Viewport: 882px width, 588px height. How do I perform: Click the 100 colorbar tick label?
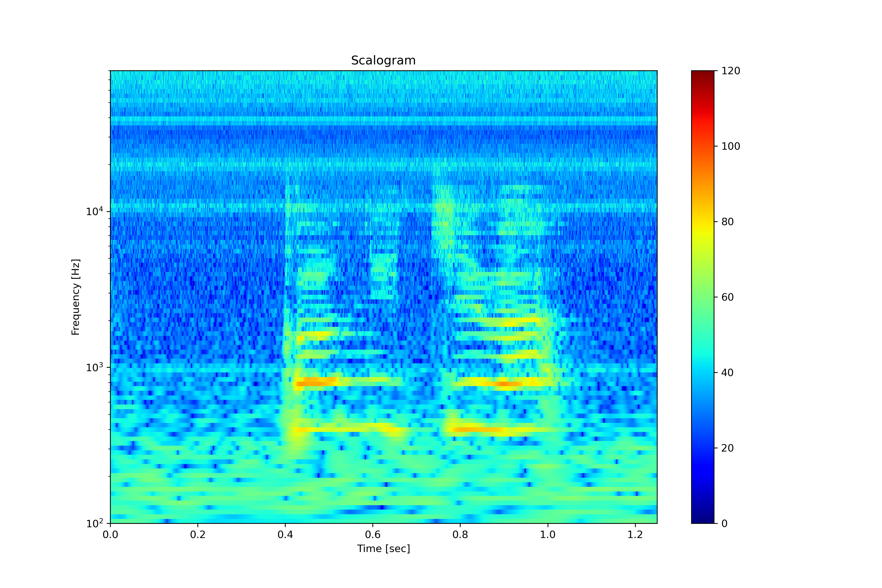pos(731,146)
